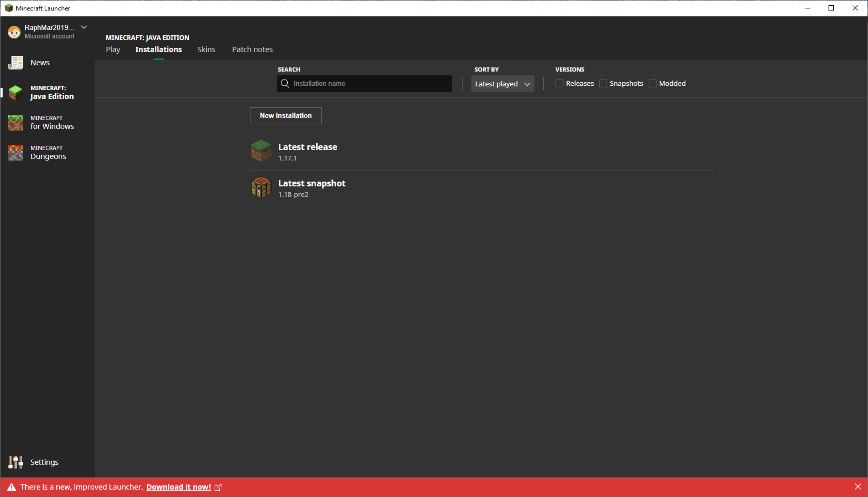Follow the Download it now! link
The width and height of the screenshot is (868, 497).
coord(179,487)
